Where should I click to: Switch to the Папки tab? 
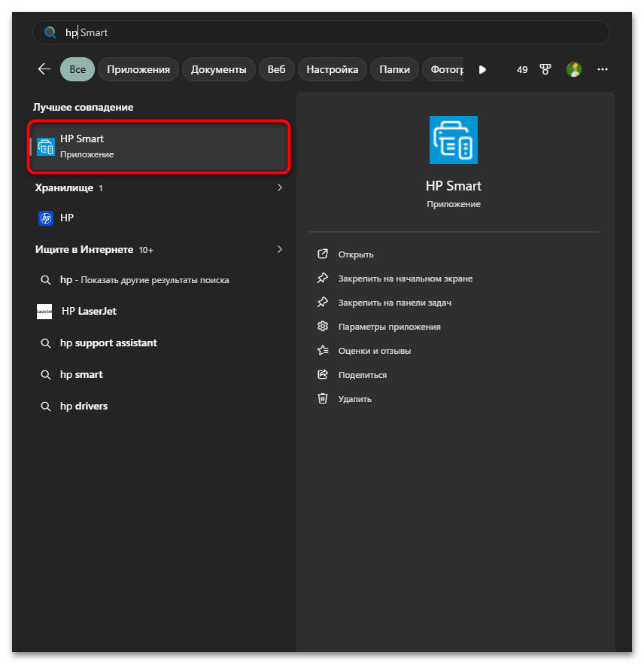(x=394, y=69)
